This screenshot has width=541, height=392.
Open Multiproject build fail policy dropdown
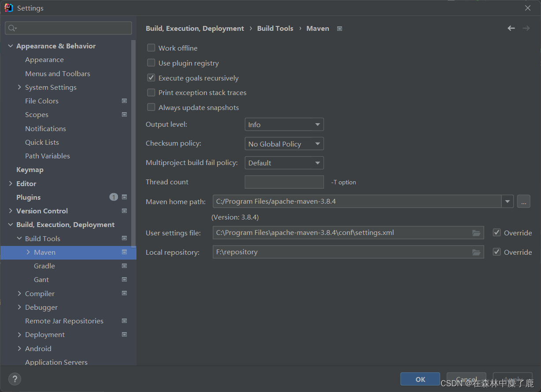[284, 163]
